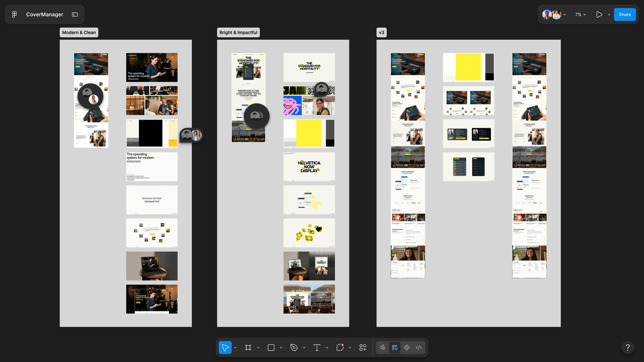Select the Pen tool
Viewport: 644px width, 362px height.
pyautogui.click(x=294, y=348)
